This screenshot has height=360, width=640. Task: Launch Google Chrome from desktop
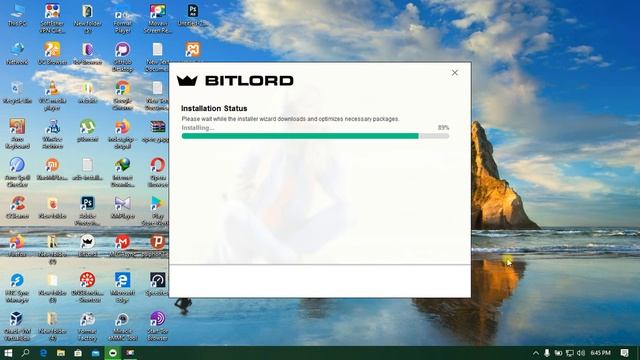pos(122,96)
